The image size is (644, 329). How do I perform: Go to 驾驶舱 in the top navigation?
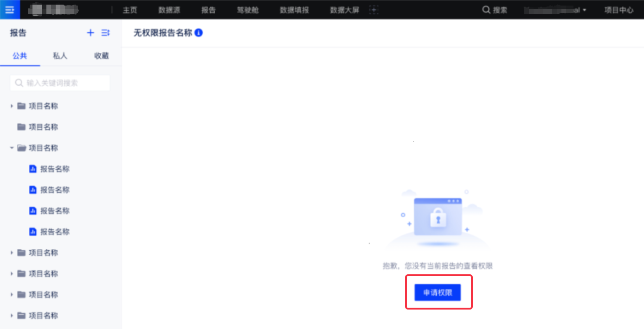pyautogui.click(x=248, y=10)
